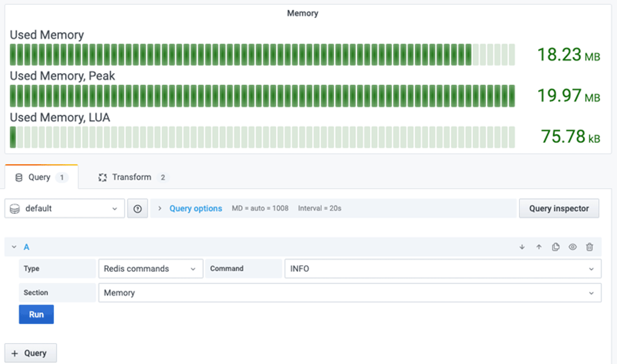Delete query A with trash icon

[x=590, y=247]
